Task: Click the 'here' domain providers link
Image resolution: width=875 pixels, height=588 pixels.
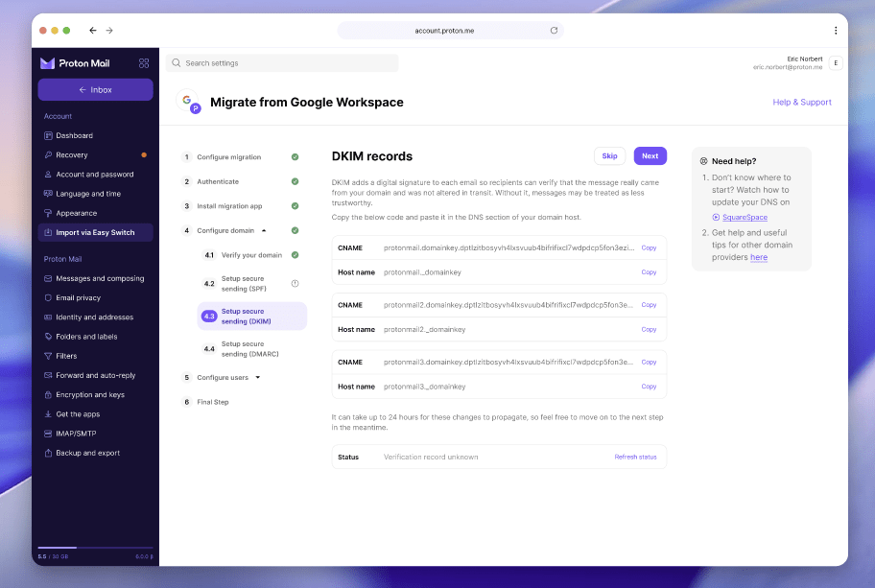Action: (758, 257)
